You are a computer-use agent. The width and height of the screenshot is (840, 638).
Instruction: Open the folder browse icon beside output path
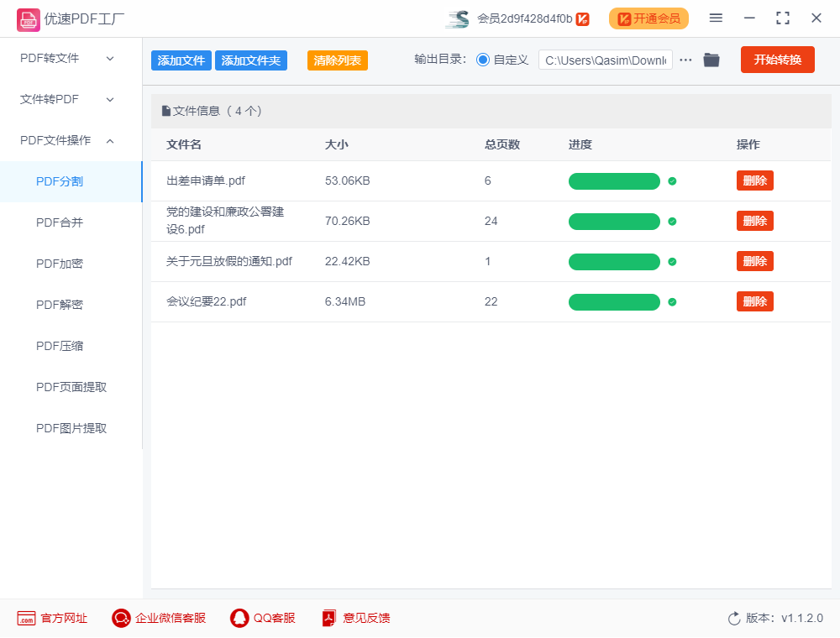point(711,60)
